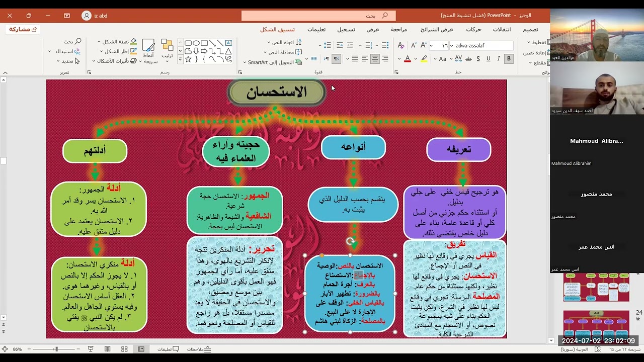644x362 pixels.
Task: Click the Clear All Formatting icon
Action: pos(400,45)
